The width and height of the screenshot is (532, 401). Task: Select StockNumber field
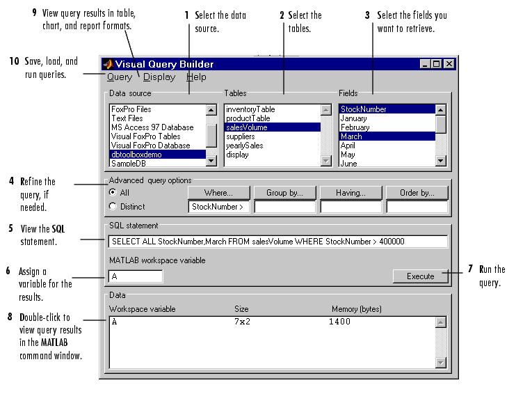pos(387,109)
